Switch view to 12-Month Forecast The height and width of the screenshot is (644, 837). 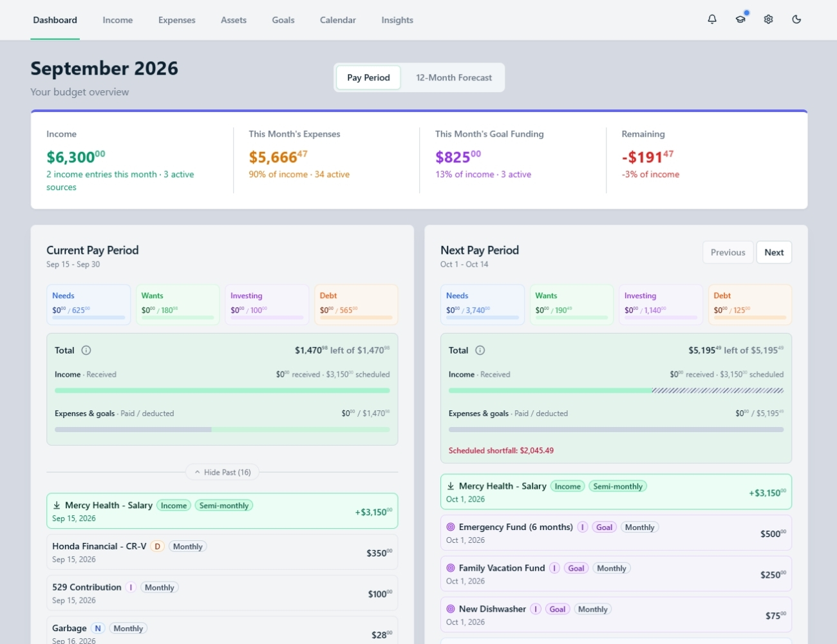pos(453,77)
